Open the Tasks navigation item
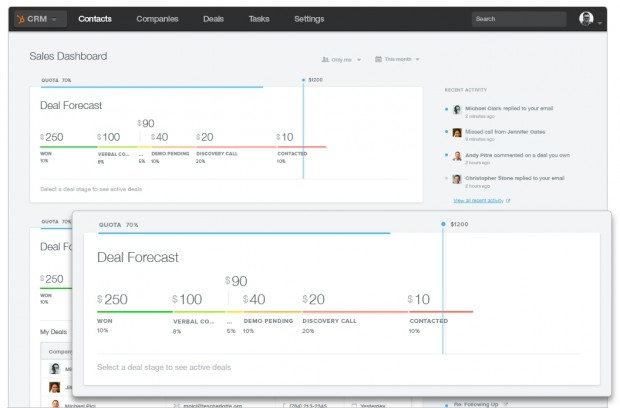This screenshot has height=408, width=620. click(x=259, y=19)
